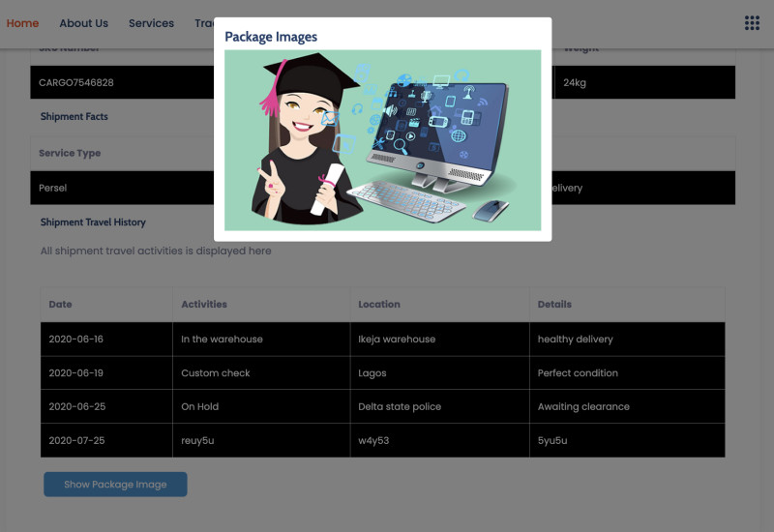
Task: Go to the Home page
Action: [x=22, y=23]
